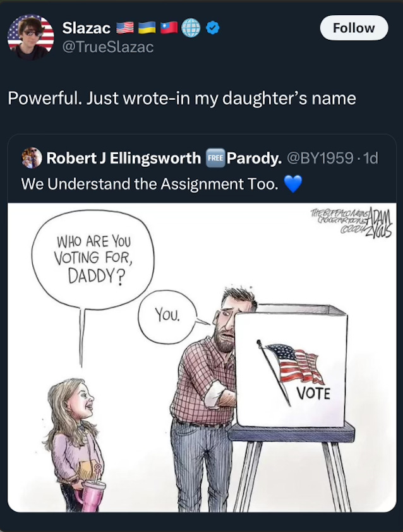Click the globe emoji next to Slazac
403x532 pixels.
click(191, 28)
